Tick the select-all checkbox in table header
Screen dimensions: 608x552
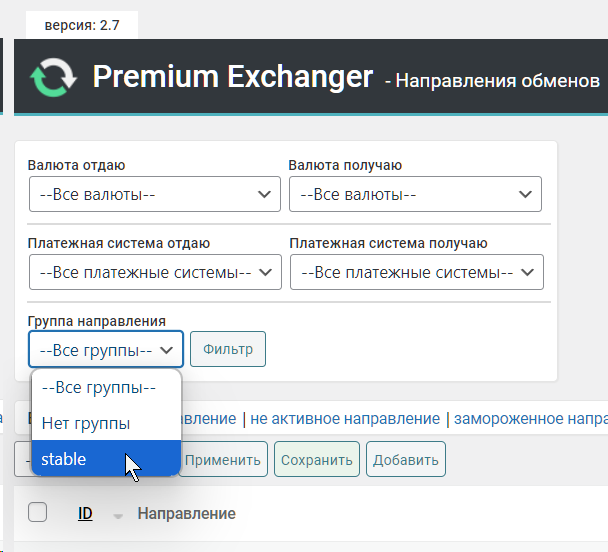coord(38,513)
